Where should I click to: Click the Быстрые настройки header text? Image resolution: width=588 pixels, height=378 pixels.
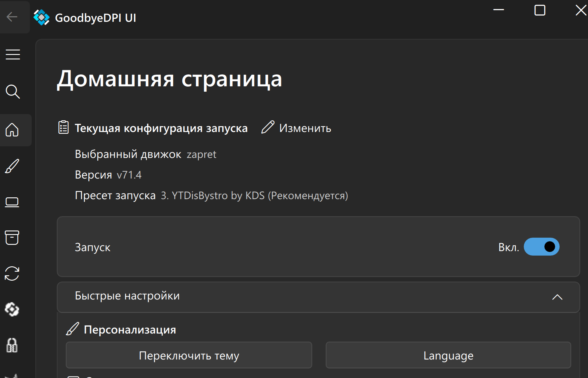click(x=127, y=296)
